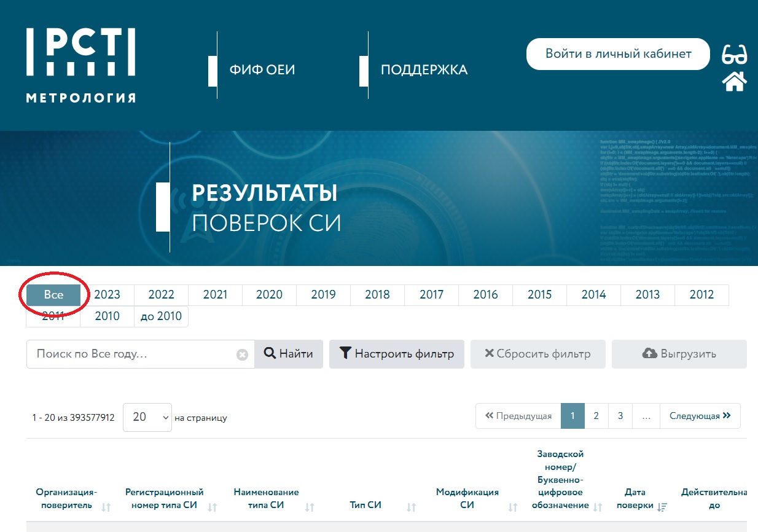Open Настроить фильтр filter settings
Viewport: 758px width, 532px height.
pos(397,354)
